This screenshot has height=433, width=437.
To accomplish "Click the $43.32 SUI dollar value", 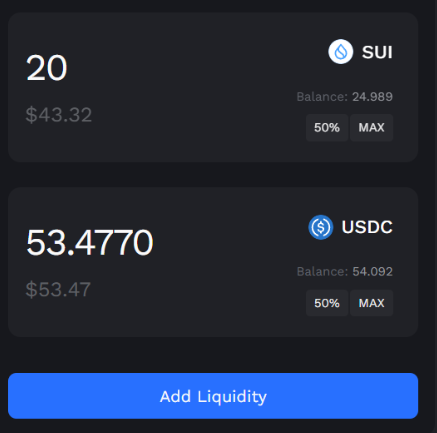I will (59, 115).
